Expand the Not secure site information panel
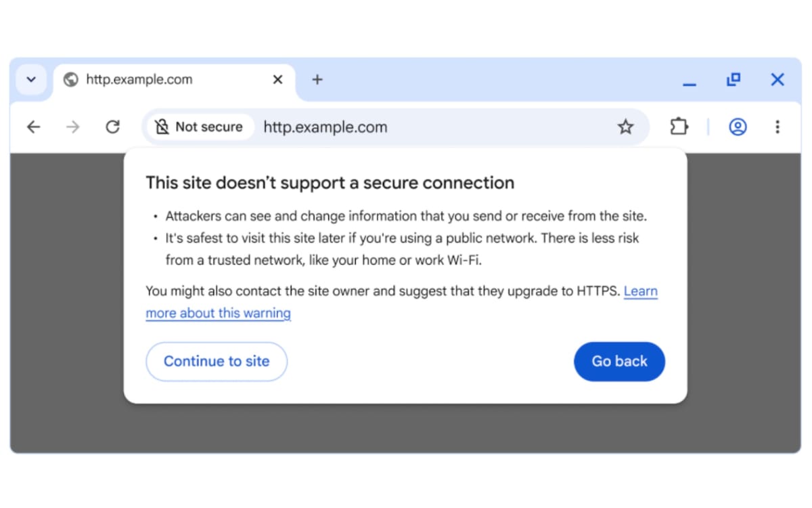 pos(200,127)
